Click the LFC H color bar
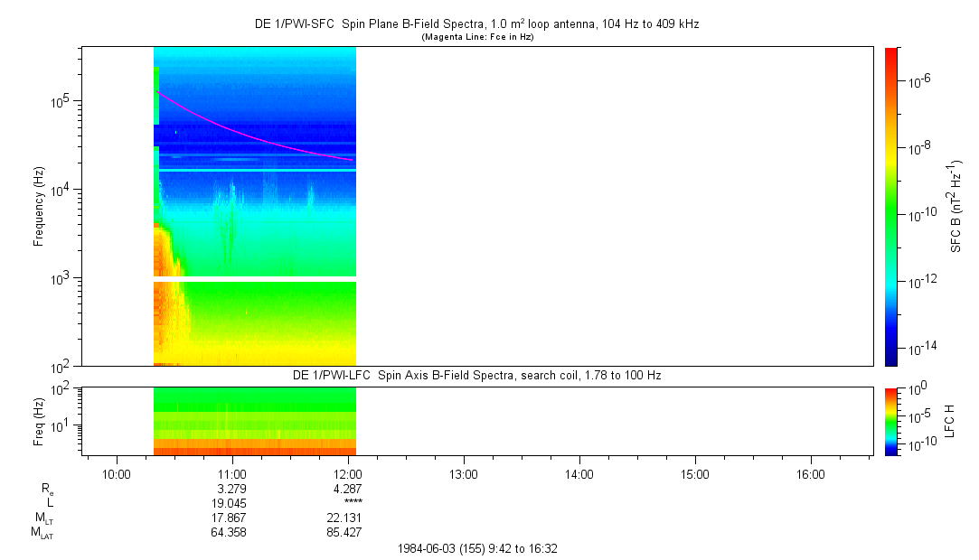 890,421
